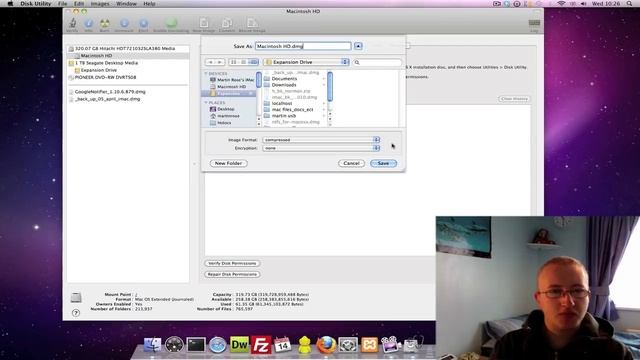Expand the localhost folder arrow

tap(324, 104)
